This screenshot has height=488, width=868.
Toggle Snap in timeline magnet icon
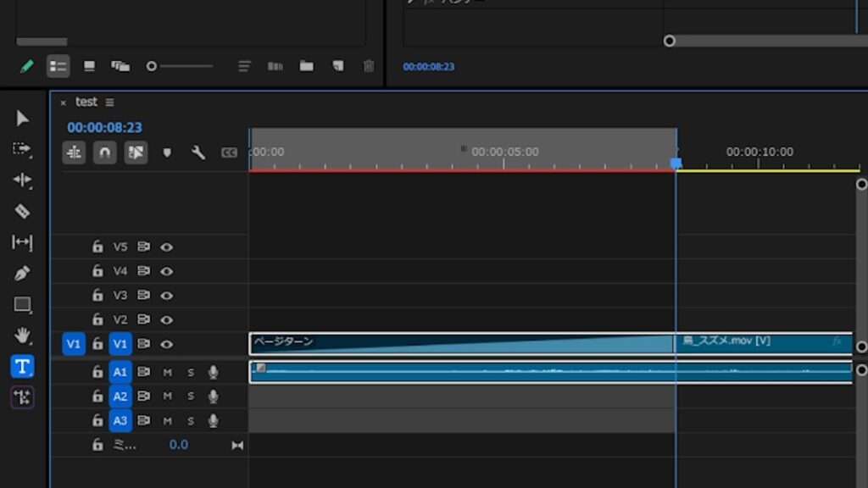coord(104,152)
